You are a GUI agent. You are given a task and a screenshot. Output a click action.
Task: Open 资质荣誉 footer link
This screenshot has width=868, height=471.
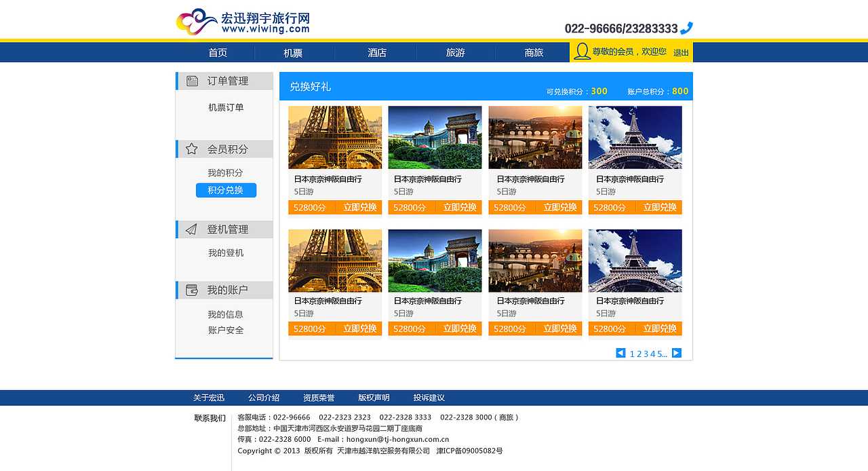point(319,398)
